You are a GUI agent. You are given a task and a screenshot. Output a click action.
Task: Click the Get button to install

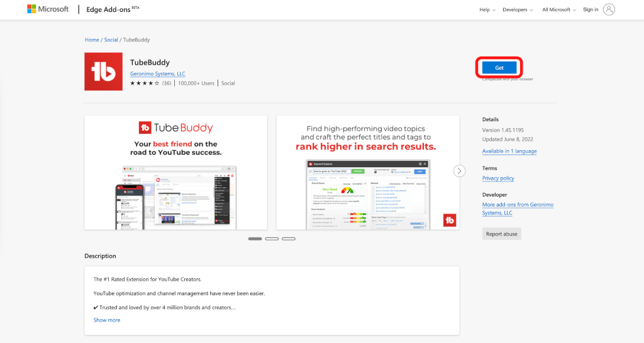(x=499, y=67)
